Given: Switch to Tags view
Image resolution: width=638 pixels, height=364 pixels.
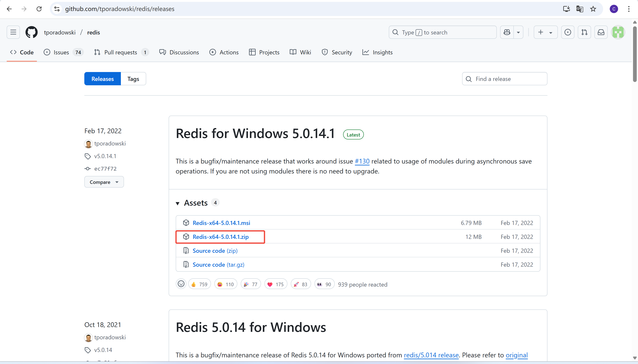Looking at the screenshot, I should pos(133,79).
